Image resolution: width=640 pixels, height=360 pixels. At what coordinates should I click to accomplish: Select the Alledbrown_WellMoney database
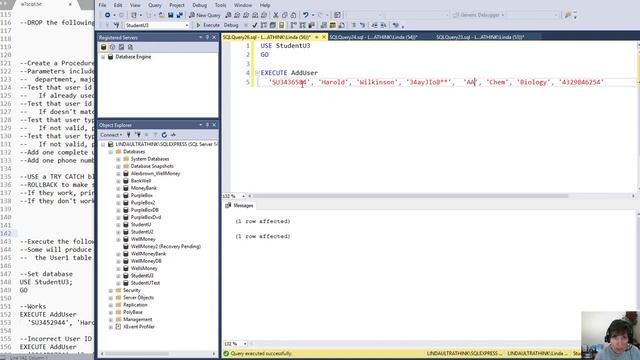pos(155,173)
